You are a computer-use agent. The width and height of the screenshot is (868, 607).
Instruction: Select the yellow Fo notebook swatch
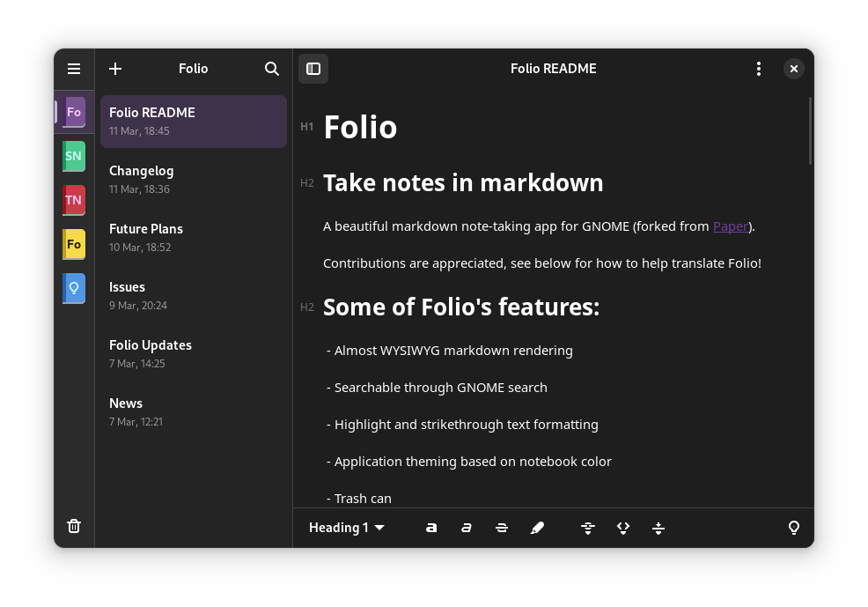pyautogui.click(x=74, y=244)
